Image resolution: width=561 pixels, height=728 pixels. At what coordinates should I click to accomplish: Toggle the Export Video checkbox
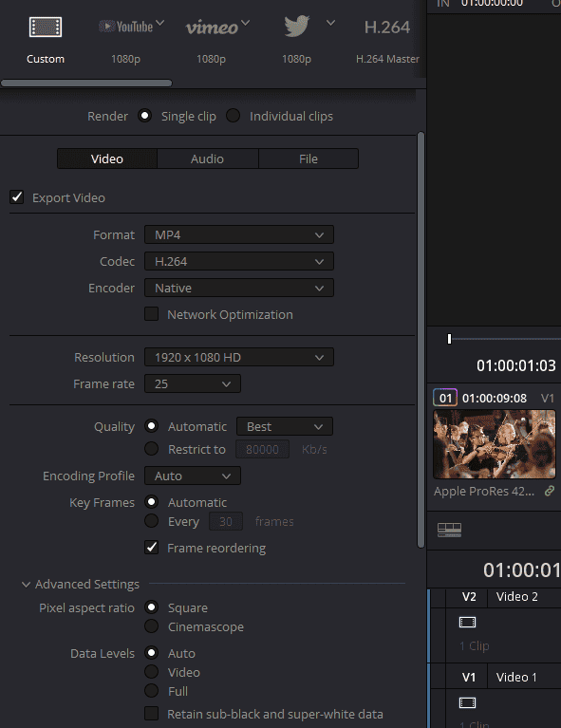click(17, 197)
